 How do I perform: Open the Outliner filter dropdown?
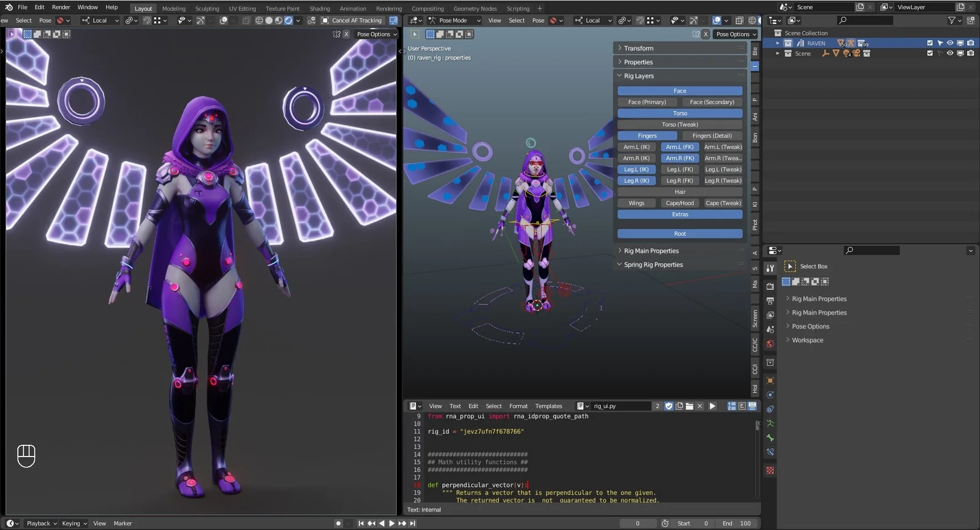[x=954, y=20]
